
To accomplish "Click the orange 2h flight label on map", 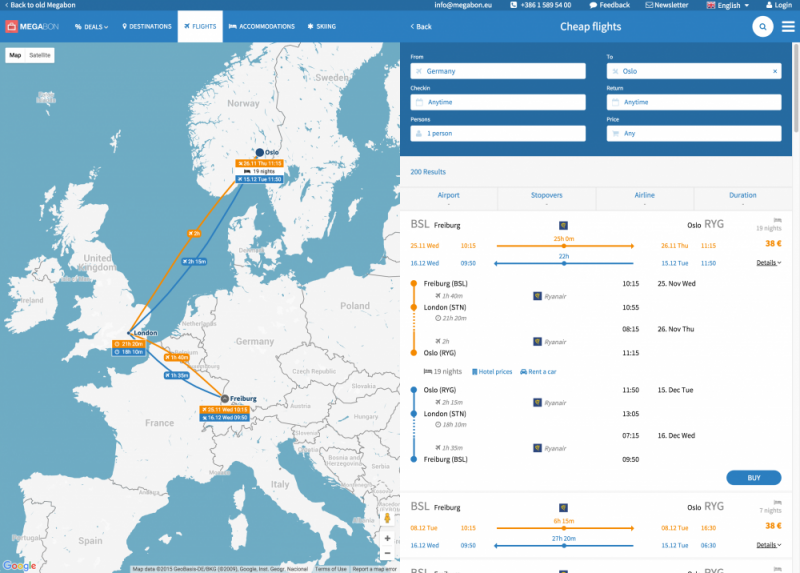I will (194, 233).
